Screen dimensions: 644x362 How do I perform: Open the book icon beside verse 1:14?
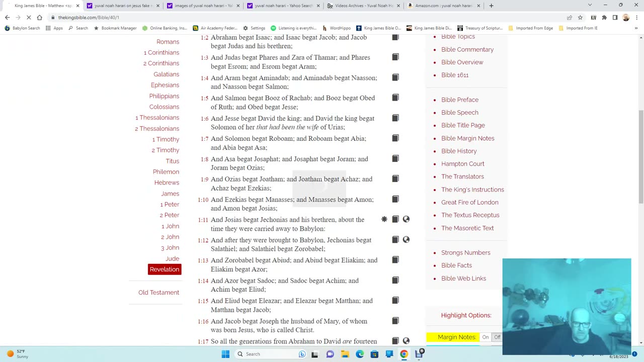click(395, 280)
